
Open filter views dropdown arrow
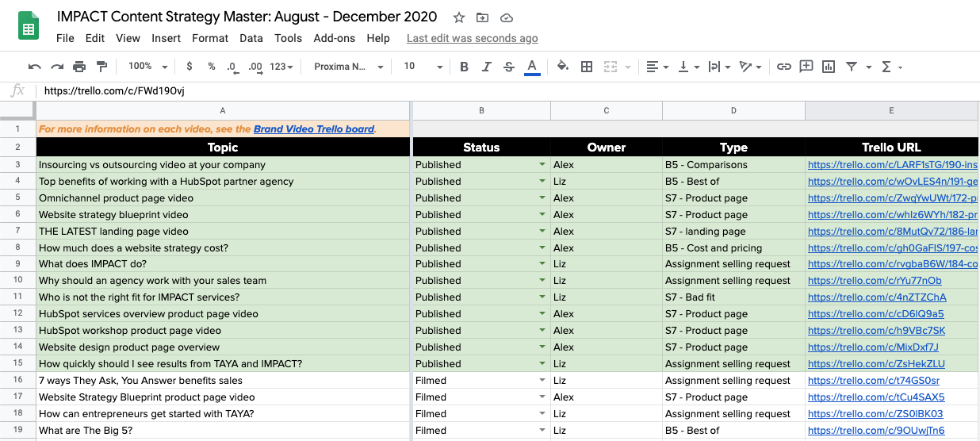point(869,67)
